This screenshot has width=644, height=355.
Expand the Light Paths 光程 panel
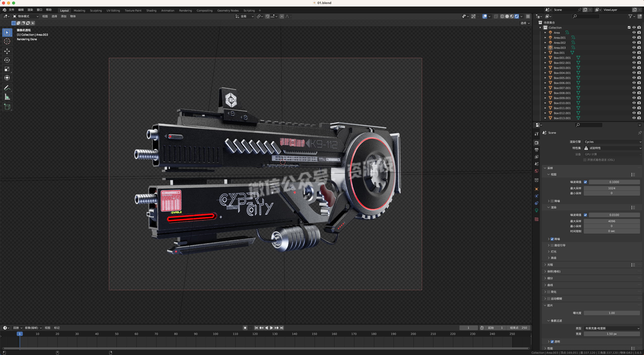(x=550, y=265)
